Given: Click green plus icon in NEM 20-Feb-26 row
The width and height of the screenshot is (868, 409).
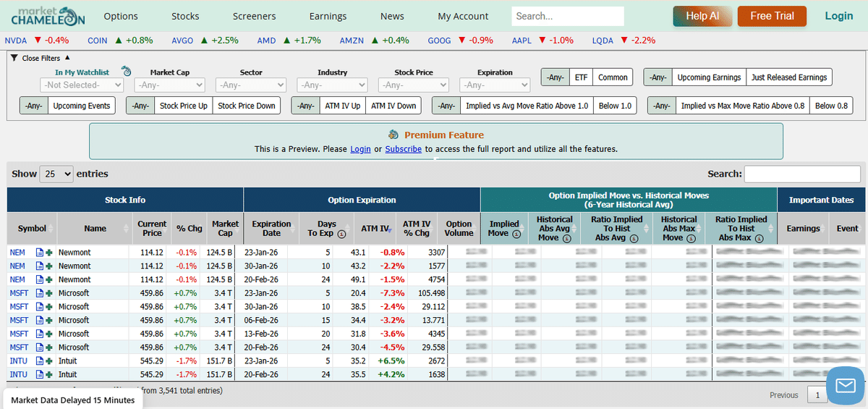Looking at the screenshot, I should (x=49, y=279).
